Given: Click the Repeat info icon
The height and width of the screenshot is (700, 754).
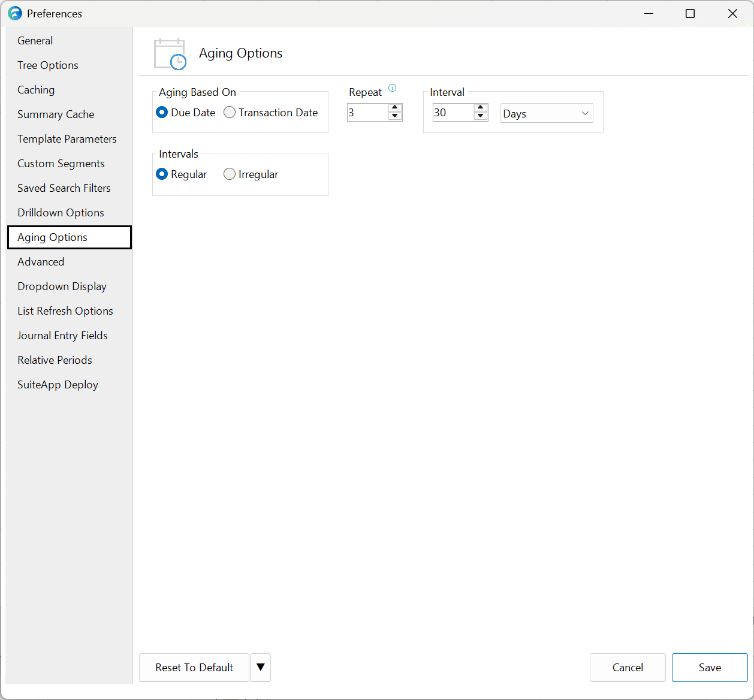Looking at the screenshot, I should pyautogui.click(x=393, y=88).
